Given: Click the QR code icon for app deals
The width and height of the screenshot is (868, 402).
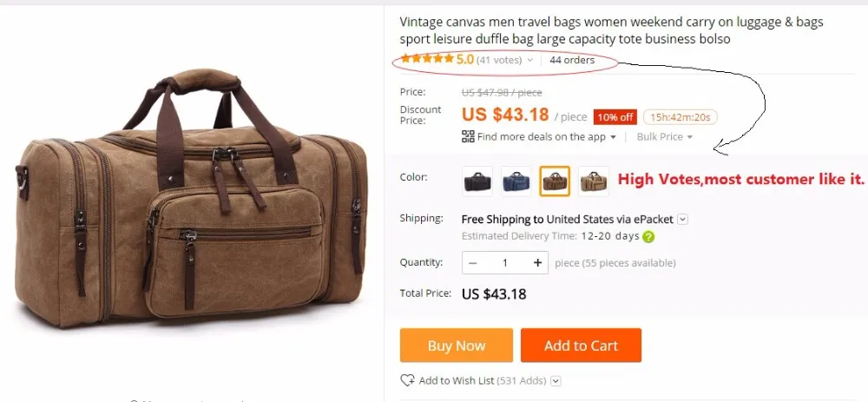Looking at the screenshot, I should [x=468, y=136].
